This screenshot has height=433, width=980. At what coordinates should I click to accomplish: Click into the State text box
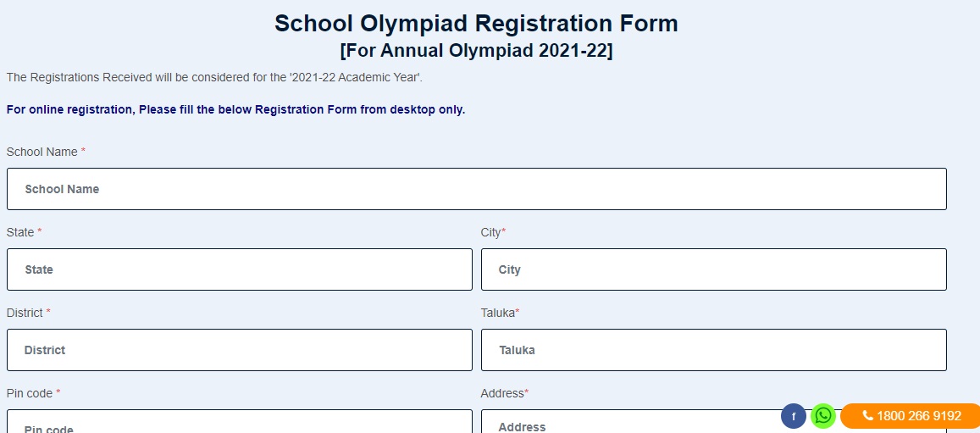[x=239, y=269]
